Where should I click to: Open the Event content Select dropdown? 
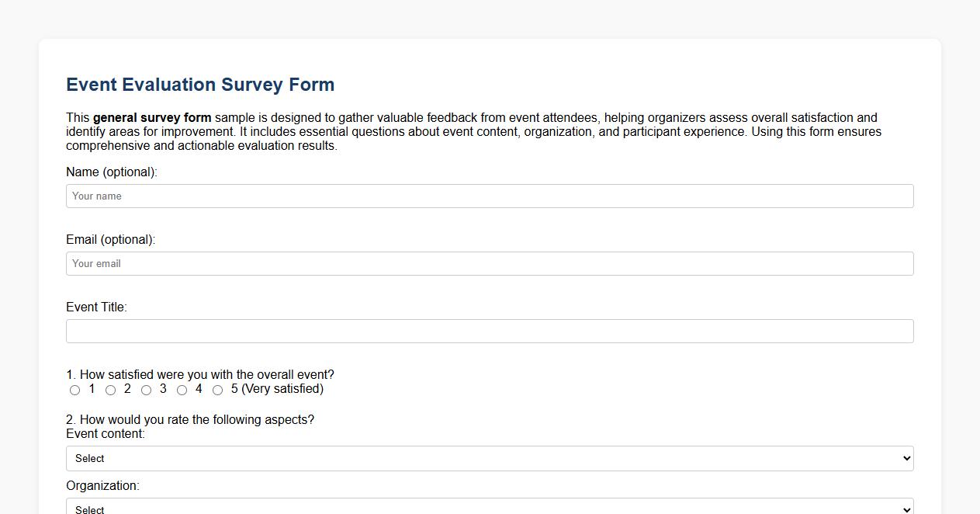[489, 458]
